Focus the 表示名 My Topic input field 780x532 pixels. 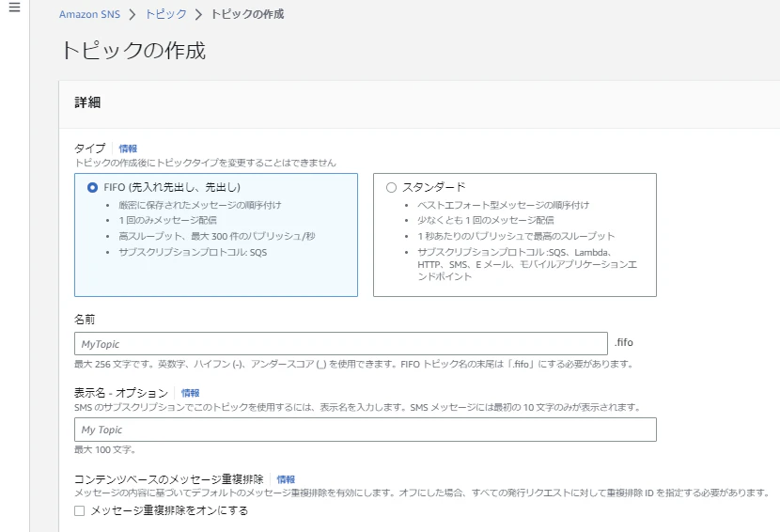[366, 430]
